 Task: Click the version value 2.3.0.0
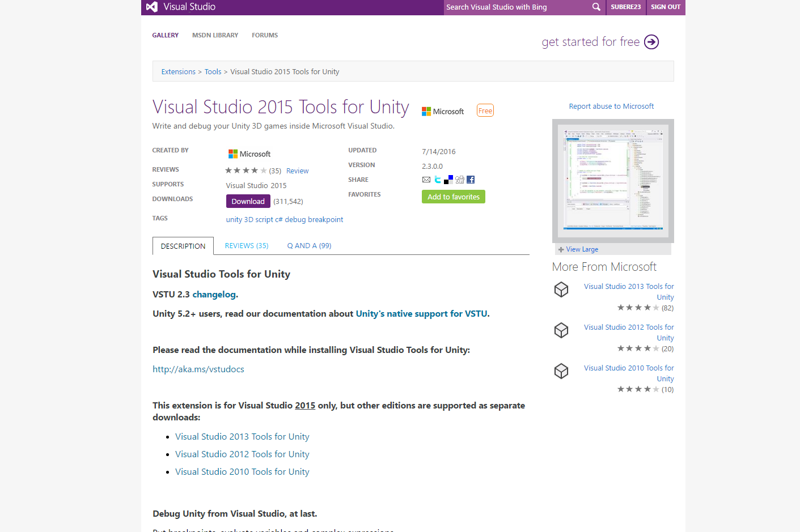tap(433, 167)
